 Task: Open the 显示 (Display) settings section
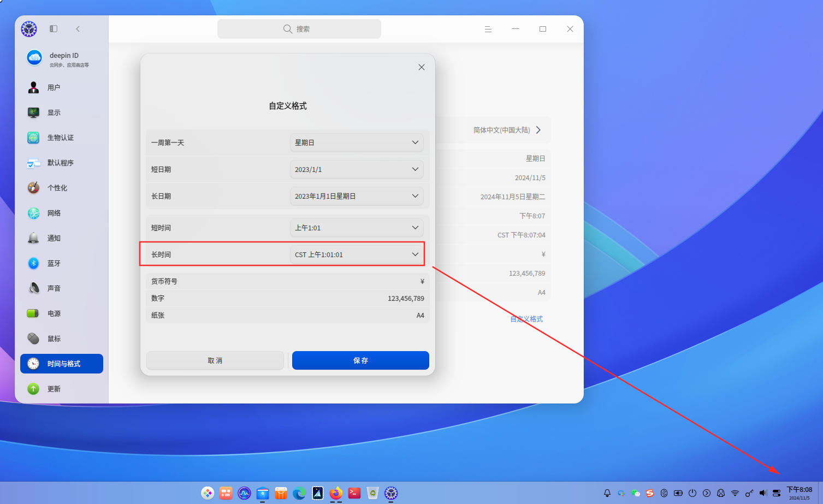pyautogui.click(x=62, y=112)
